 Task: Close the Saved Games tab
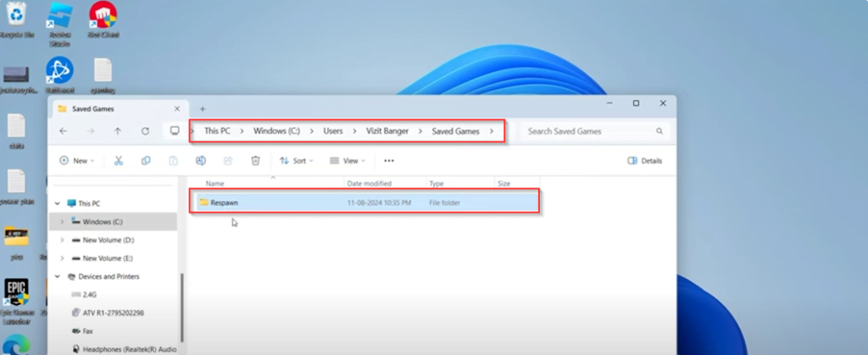point(176,109)
